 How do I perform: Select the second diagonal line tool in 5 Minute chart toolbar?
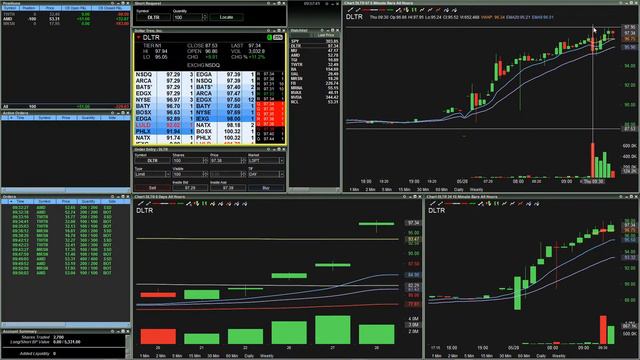pyautogui.click(x=358, y=10)
